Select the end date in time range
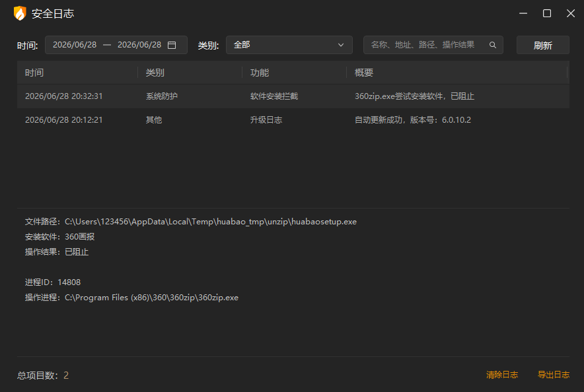This screenshot has width=584, height=392. click(139, 45)
